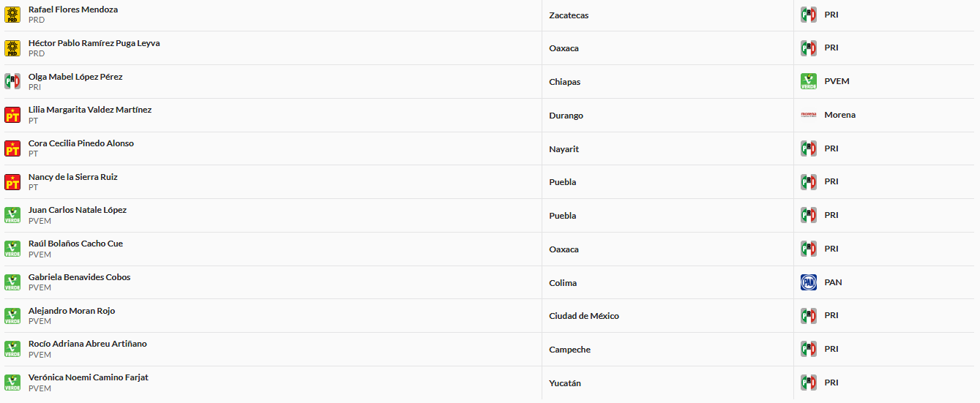Click PRD logo beside Rafael Flores Mendoza
The image size is (980, 403).
[x=12, y=15]
